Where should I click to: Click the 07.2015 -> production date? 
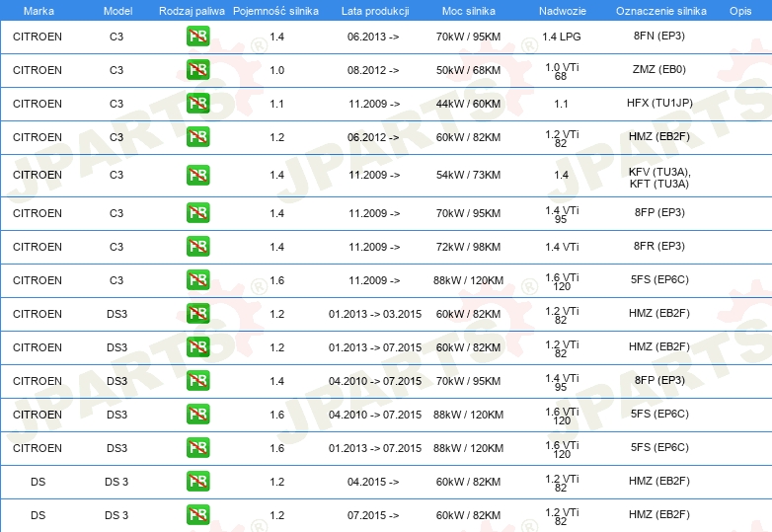tap(373, 515)
